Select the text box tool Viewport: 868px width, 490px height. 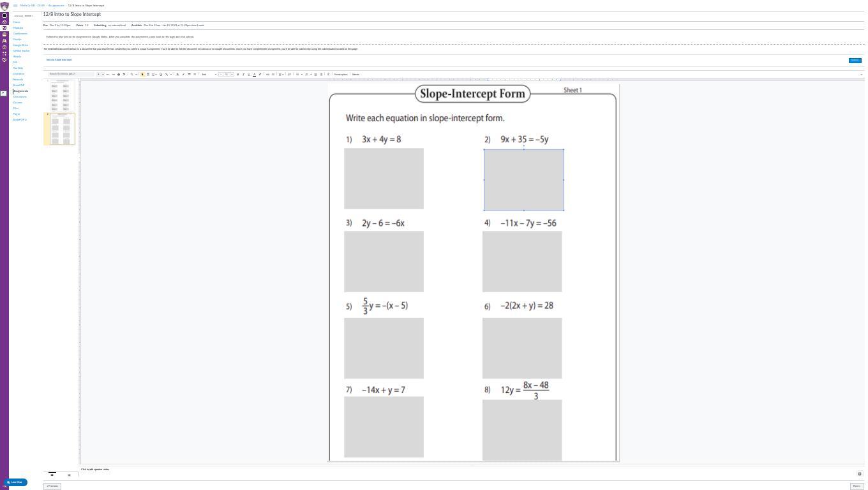click(148, 74)
